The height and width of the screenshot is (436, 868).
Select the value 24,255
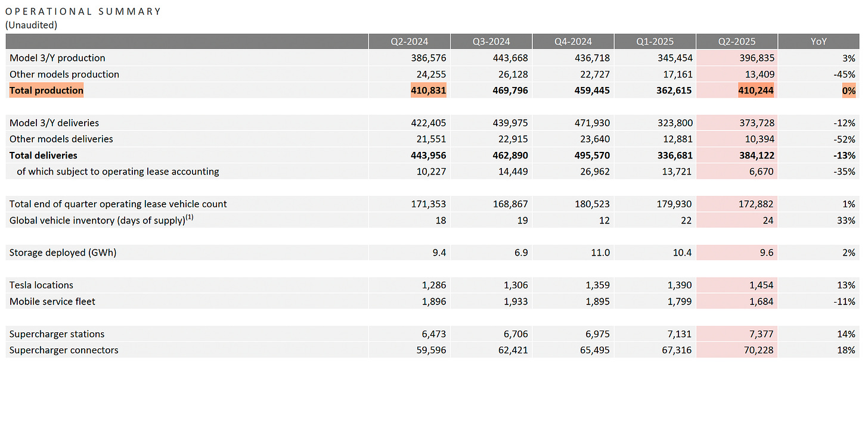(x=432, y=74)
